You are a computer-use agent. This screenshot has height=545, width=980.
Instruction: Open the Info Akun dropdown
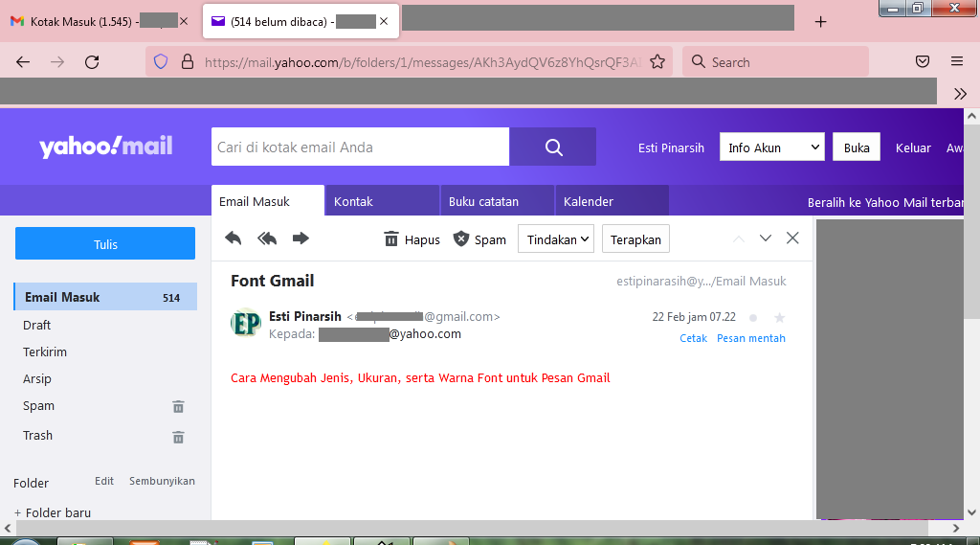point(772,148)
